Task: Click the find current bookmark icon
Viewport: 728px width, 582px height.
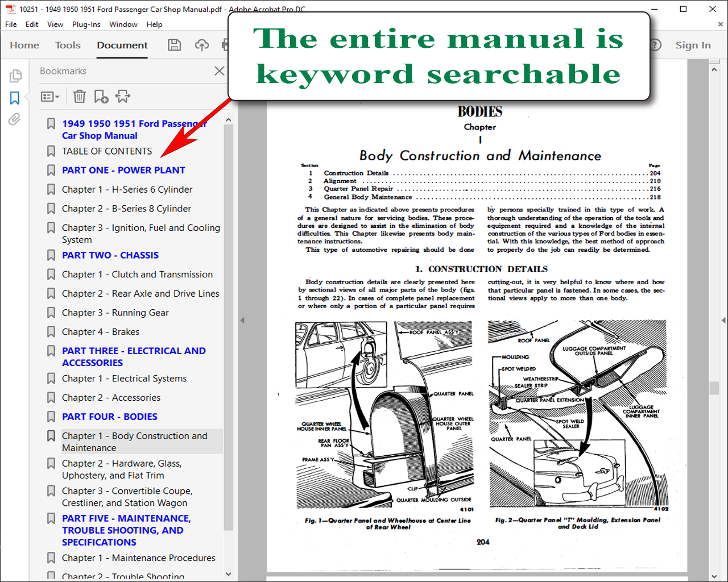Action: [x=123, y=97]
